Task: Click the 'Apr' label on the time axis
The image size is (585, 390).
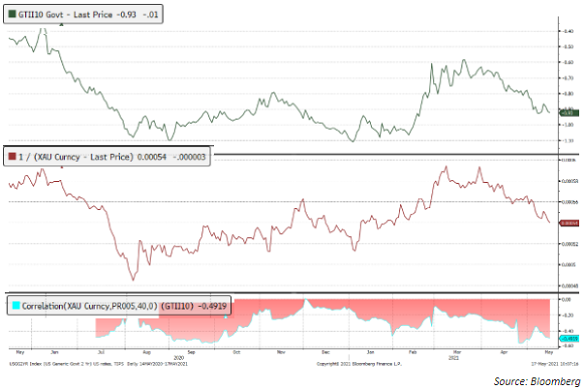Action: click(x=504, y=352)
